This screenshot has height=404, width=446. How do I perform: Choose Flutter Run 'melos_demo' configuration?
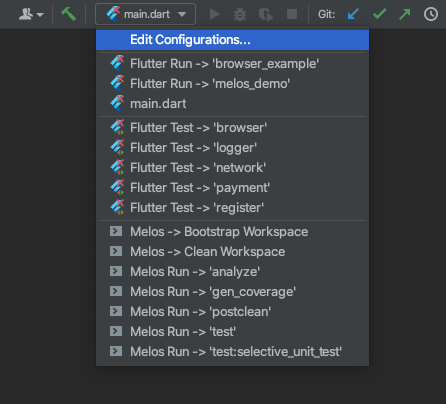click(232, 83)
